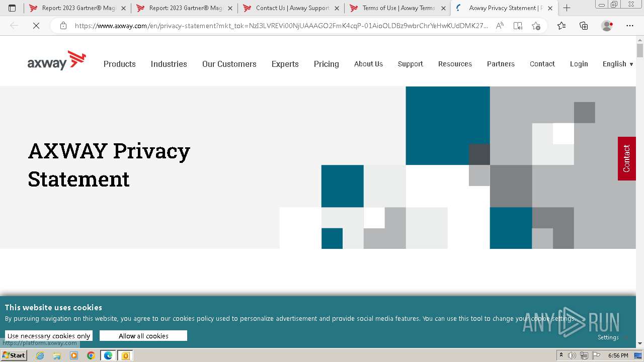Close the Contact Us Axway Support tab
The image size is (644, 362).
(337, 8)
